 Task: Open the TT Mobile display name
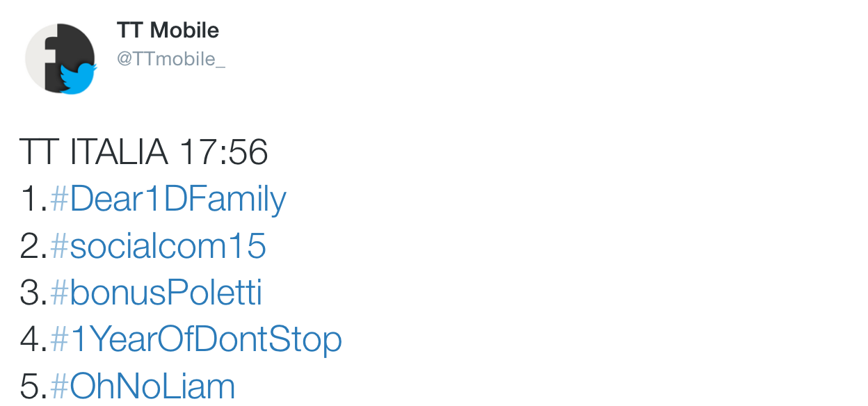168,30
